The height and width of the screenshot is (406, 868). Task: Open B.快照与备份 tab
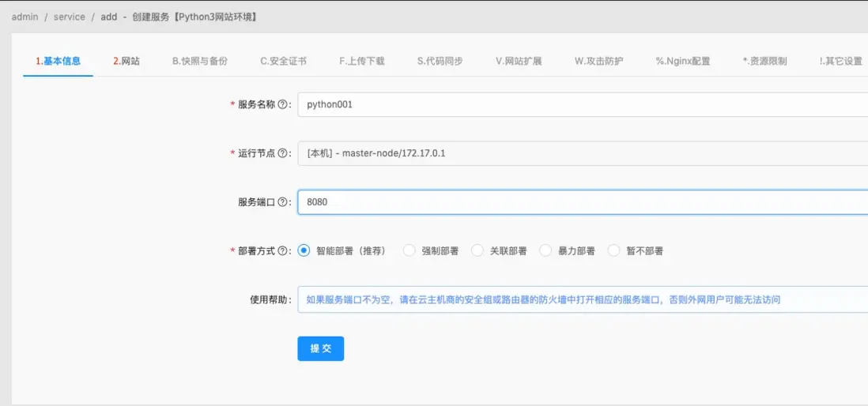200,61
